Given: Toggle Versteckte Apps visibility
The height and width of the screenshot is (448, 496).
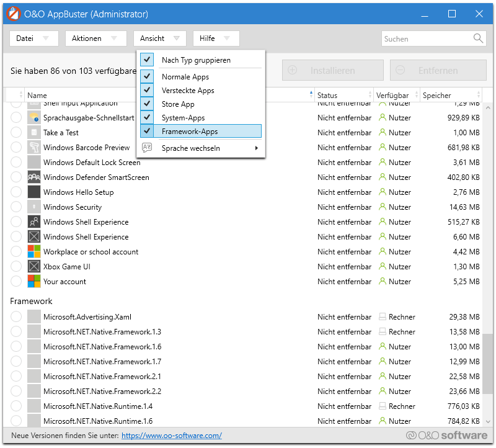Looking at the screenshot, I should click(x=147, y=90).
